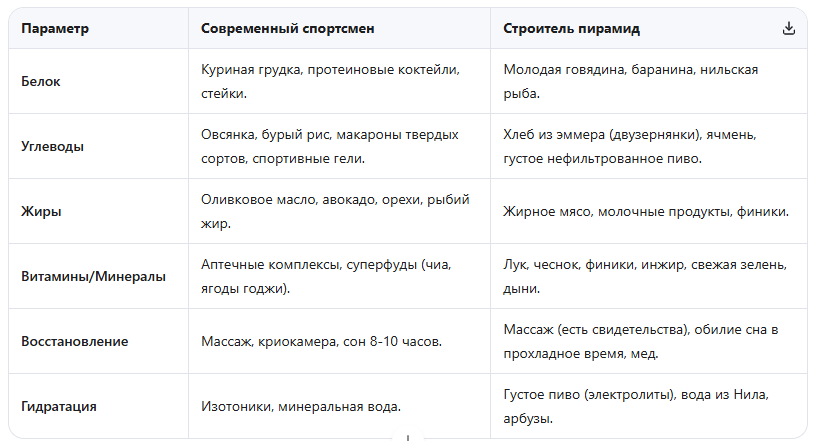Screen dimensions: 817x441
Task: Select the 'Параметр' column header
Action: (55, 29)
